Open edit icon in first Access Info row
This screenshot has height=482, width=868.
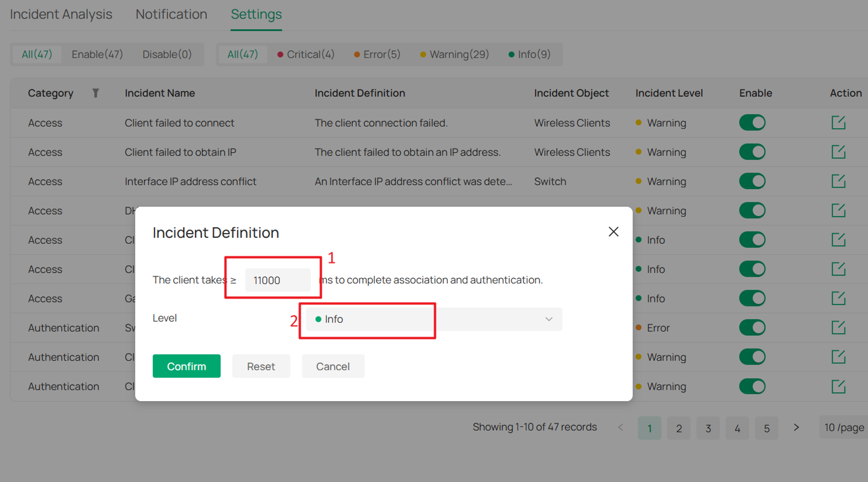tap(838, 240)
